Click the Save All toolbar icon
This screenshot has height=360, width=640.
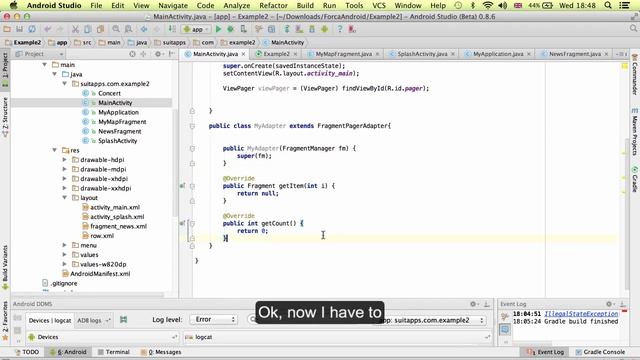[19, 29]
